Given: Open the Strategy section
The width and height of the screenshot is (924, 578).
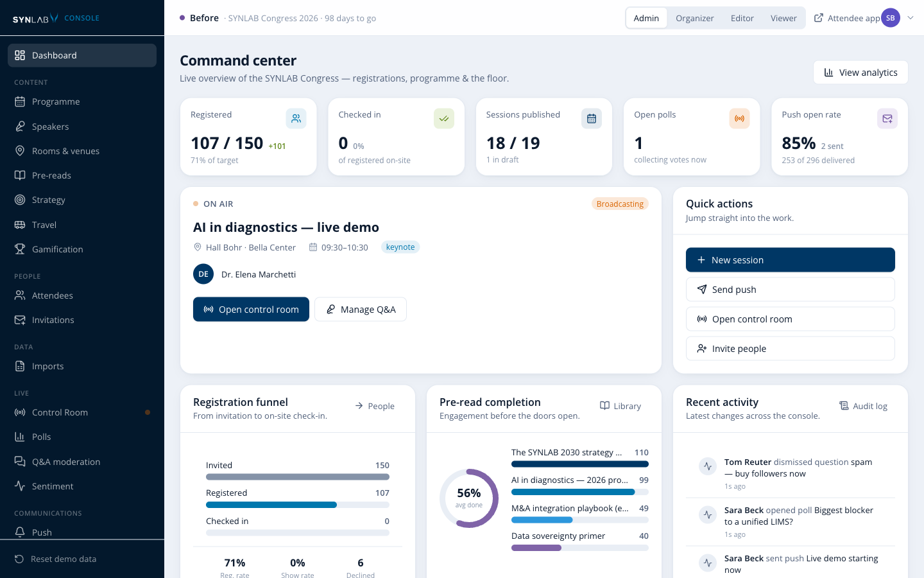Looking at the screenshot, I should (82, 200).
